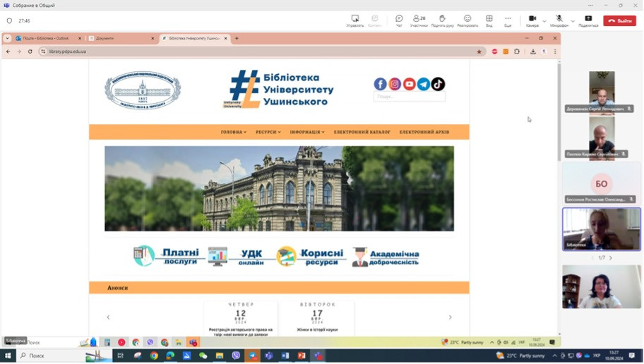Expand the РЕСУРСИ menu
The image size is (644, 364).
[268, 132]
